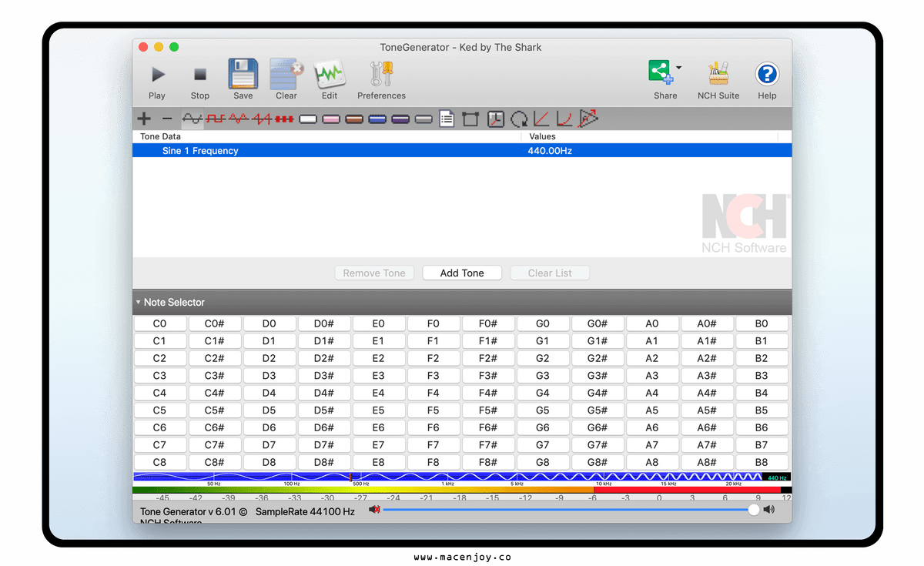This screenshot has height=566, width=924.
Task: Click the circular loop arrow icon
Action: click(520, 119)
